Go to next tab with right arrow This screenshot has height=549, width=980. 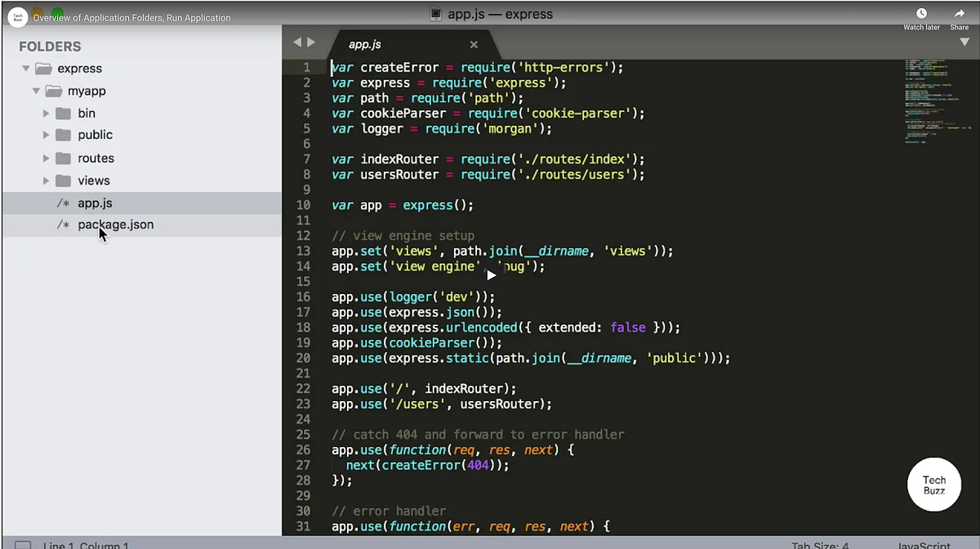[x=310, y=42]
